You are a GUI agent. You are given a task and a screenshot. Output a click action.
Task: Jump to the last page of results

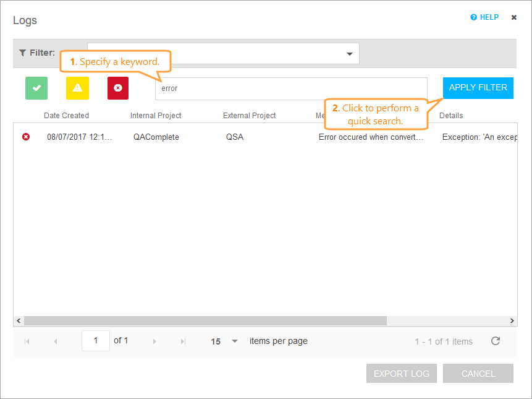[183, 340]
